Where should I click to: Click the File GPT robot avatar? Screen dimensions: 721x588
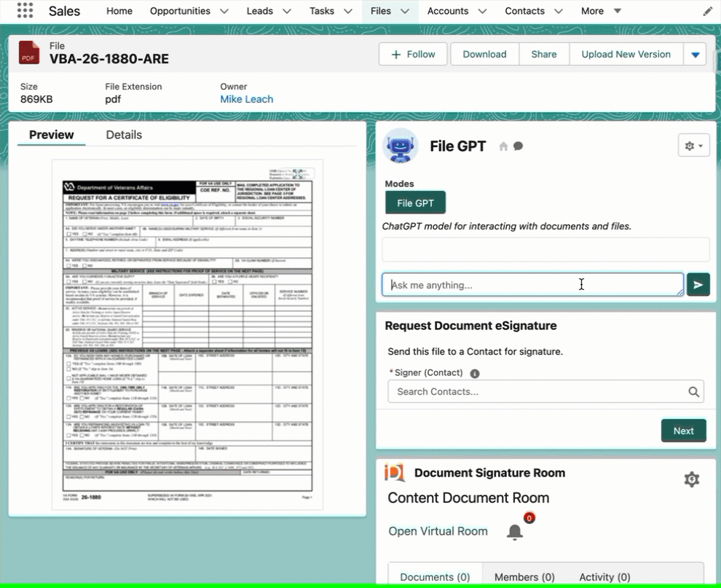(x=401, y=146)
